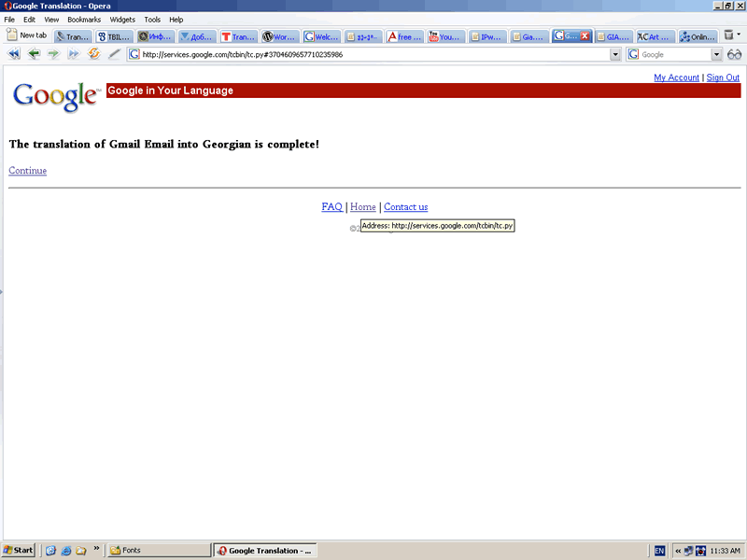747x560 pixels.
Task: Switch to the YouTube 'You...' tab
Action: coord(445,36)
